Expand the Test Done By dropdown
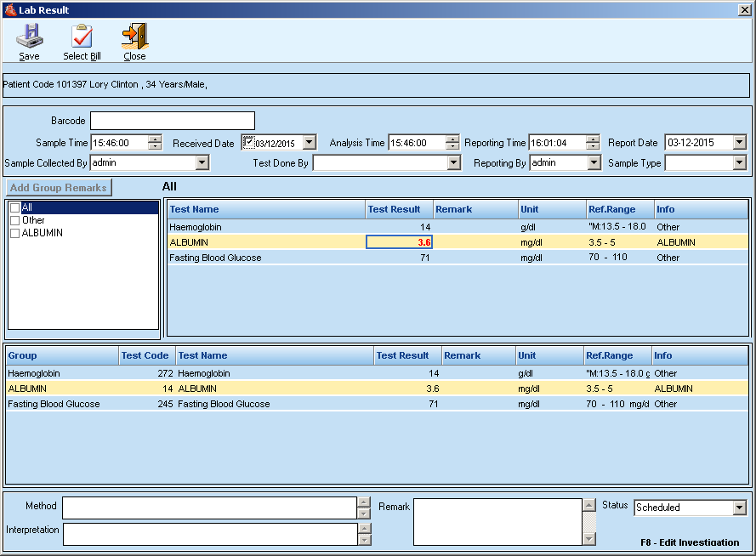 [x=453, y=162]
